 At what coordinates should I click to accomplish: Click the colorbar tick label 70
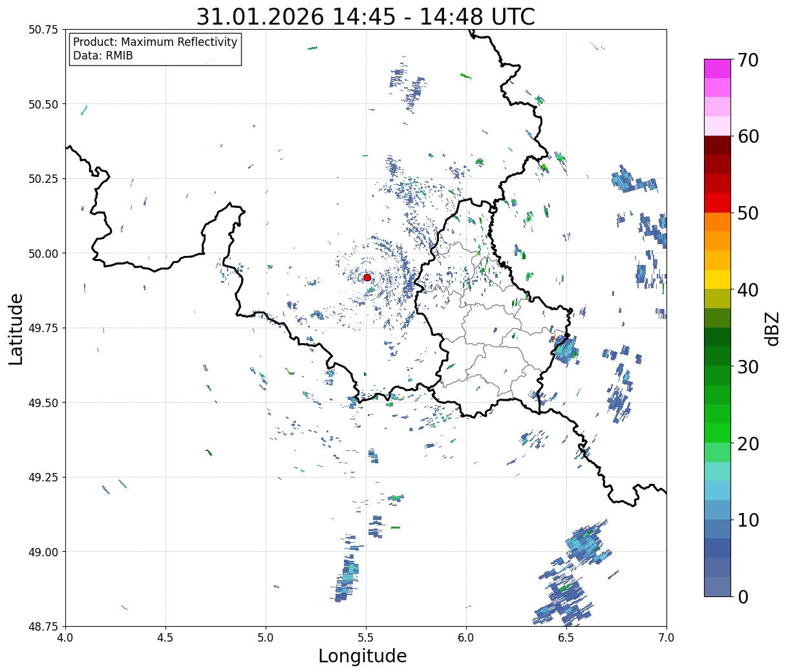[x=748, y=60]
